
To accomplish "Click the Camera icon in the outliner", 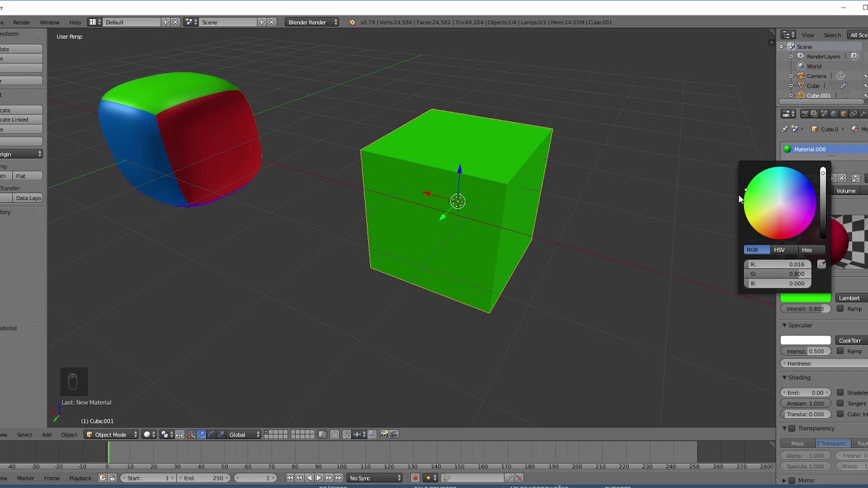I will point(801,76).
